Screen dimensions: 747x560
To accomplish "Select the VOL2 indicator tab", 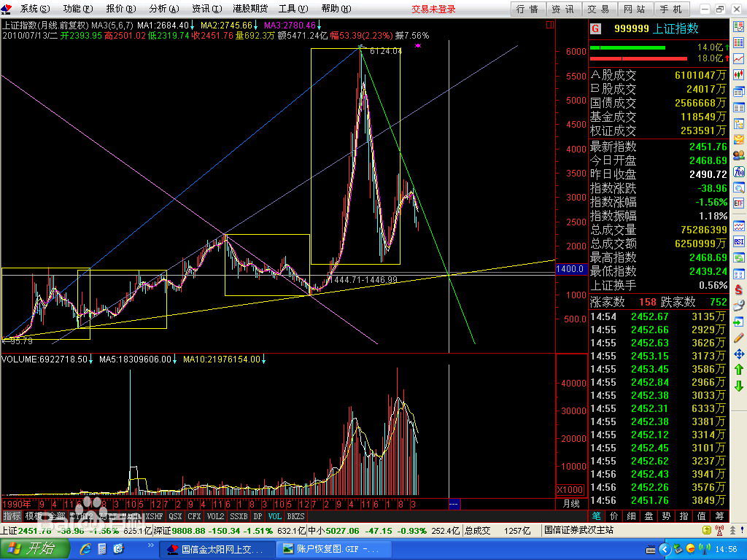I will 215,516.
